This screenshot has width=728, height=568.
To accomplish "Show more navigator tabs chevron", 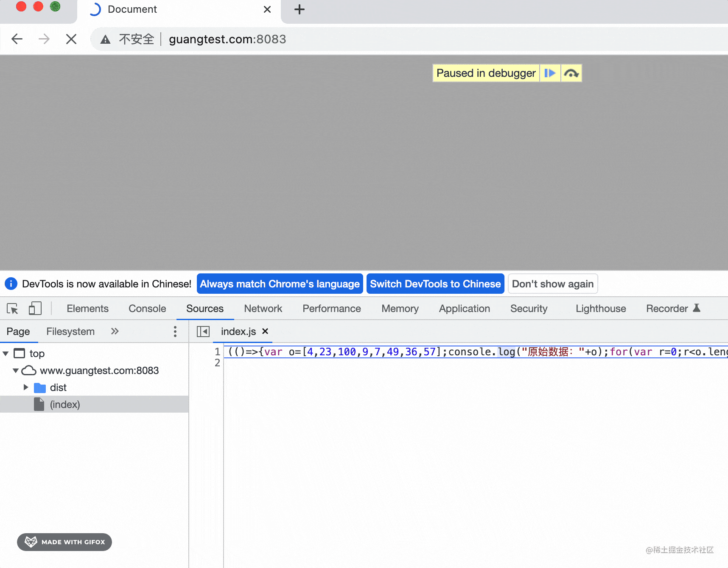I will click(115, 332).
